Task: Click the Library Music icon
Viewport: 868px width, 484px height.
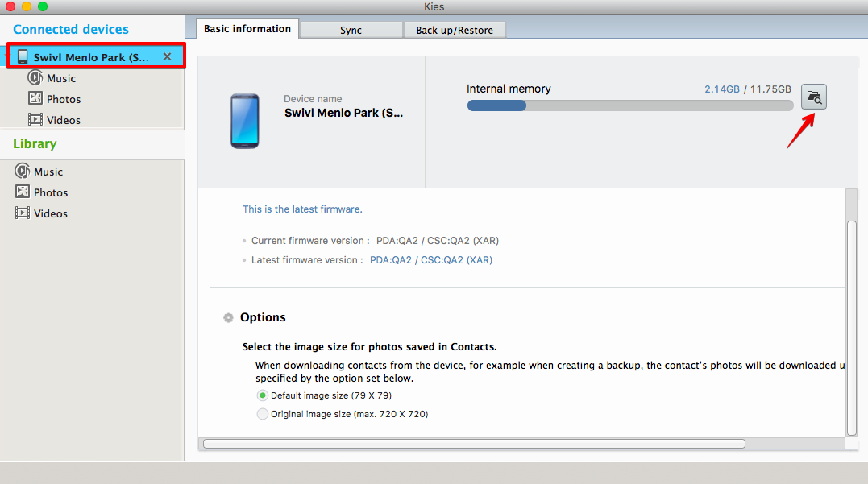Action: (x=22, y=172)
